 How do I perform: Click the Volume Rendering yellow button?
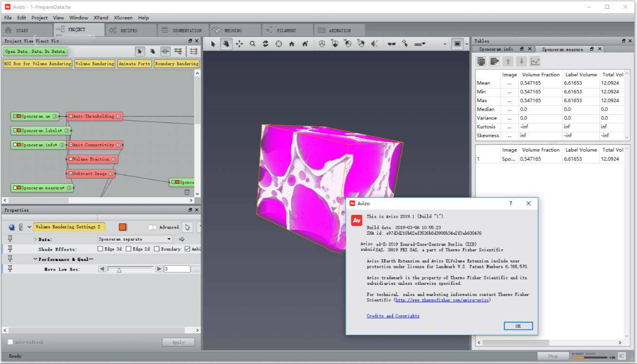point(95,64)
